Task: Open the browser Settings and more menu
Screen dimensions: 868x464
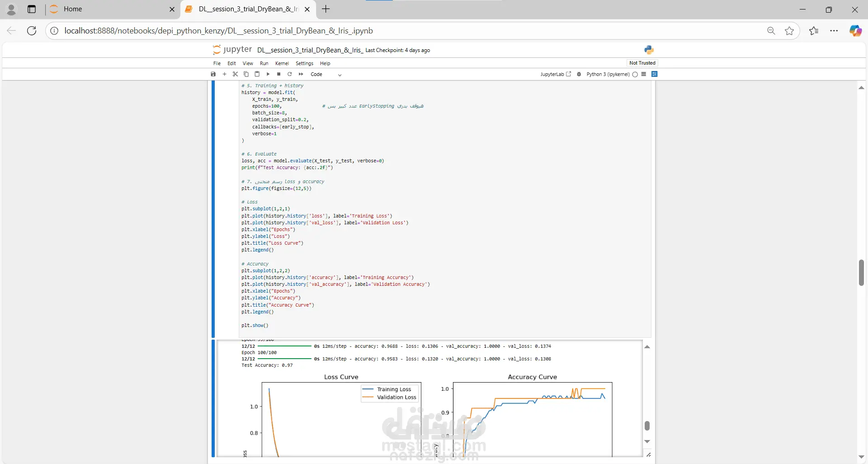Action: [x=834, y=31]
